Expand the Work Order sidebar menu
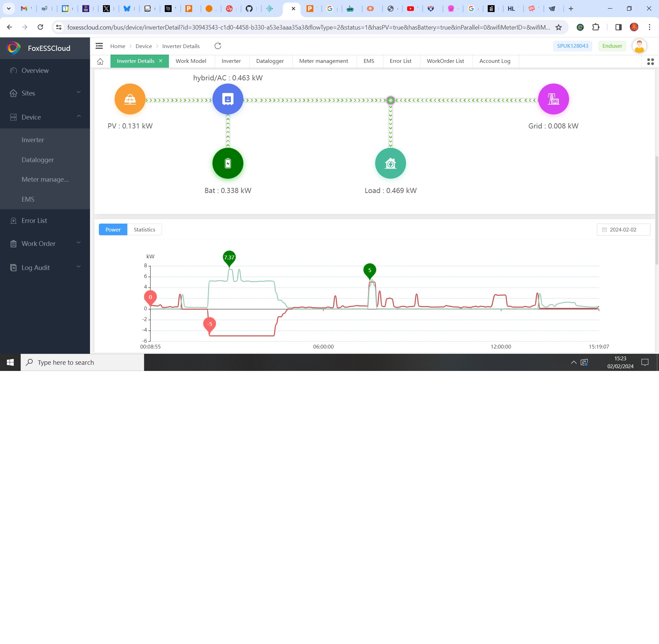Screen dimensions: 659x644 pos(45,244)
